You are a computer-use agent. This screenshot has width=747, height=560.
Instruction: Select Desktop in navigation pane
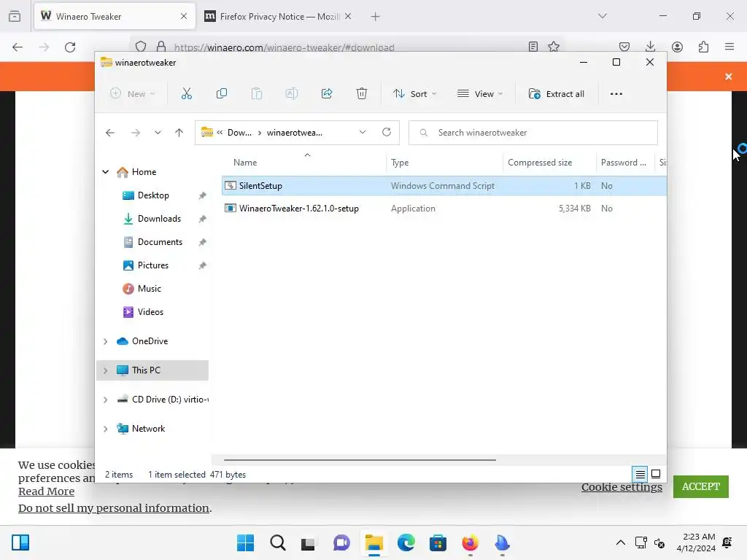[x=153, y=195]
